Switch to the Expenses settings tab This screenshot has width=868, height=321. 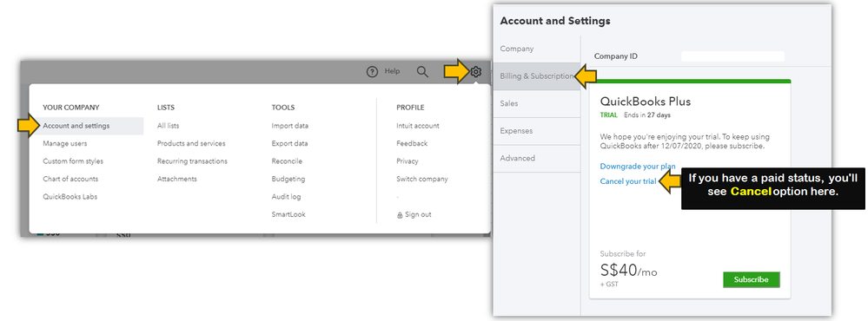coord(536,131)
